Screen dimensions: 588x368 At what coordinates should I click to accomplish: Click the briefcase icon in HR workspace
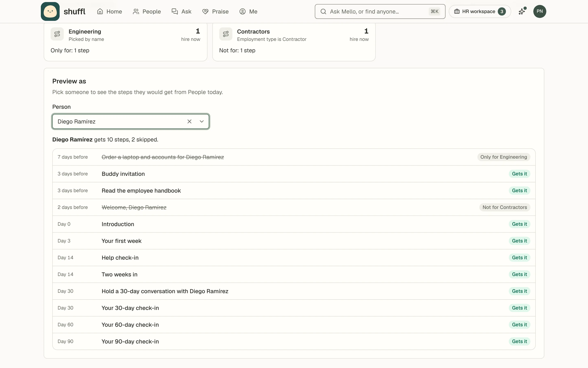[x=457, y=11]
